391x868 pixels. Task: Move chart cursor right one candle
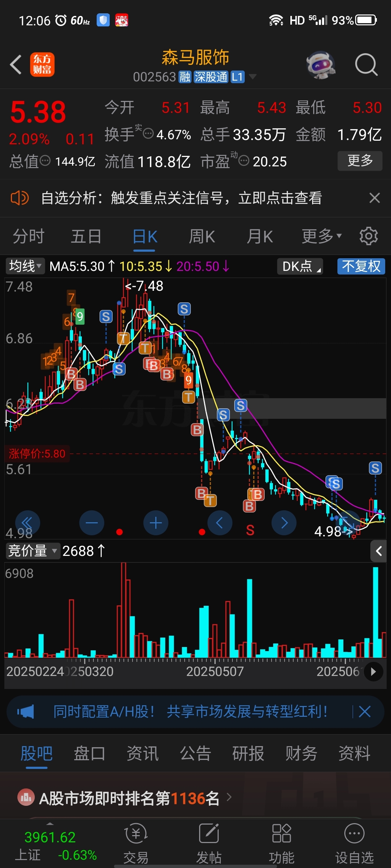(284, 523)
